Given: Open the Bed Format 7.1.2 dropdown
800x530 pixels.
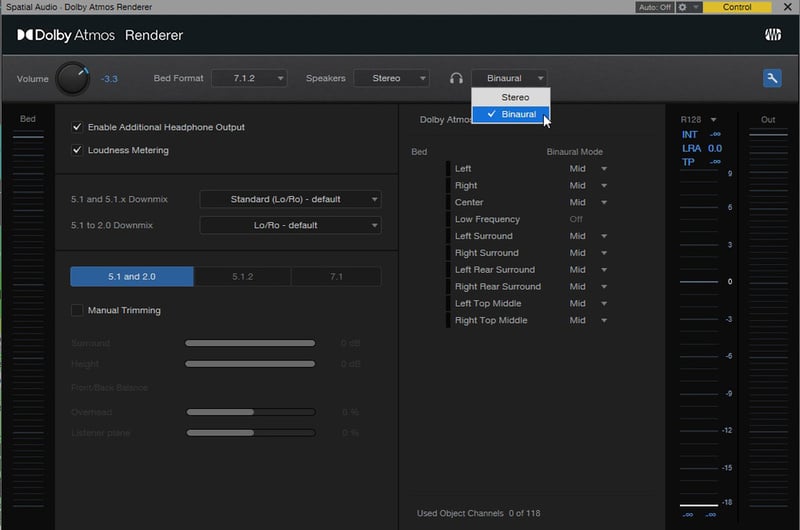Looking at the screenshot, I should coord(247,78).
